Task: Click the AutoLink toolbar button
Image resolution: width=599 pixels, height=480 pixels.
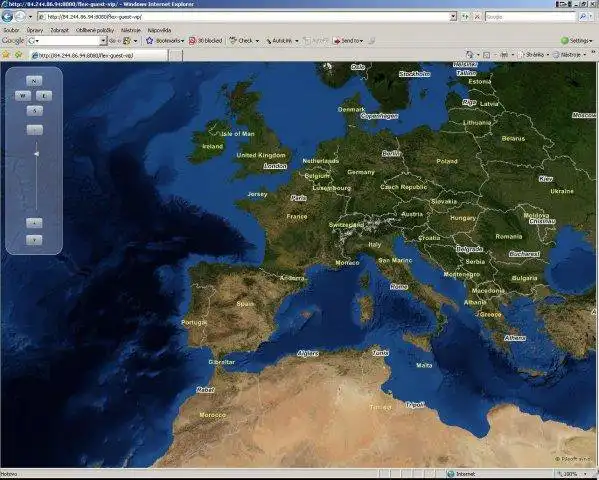Action: pyautogui.click(x=279, y=41)
